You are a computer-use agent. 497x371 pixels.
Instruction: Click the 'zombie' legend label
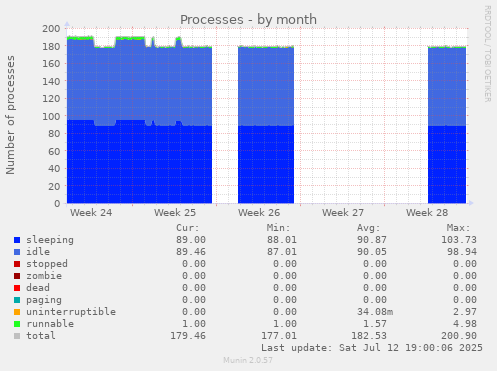44,276
